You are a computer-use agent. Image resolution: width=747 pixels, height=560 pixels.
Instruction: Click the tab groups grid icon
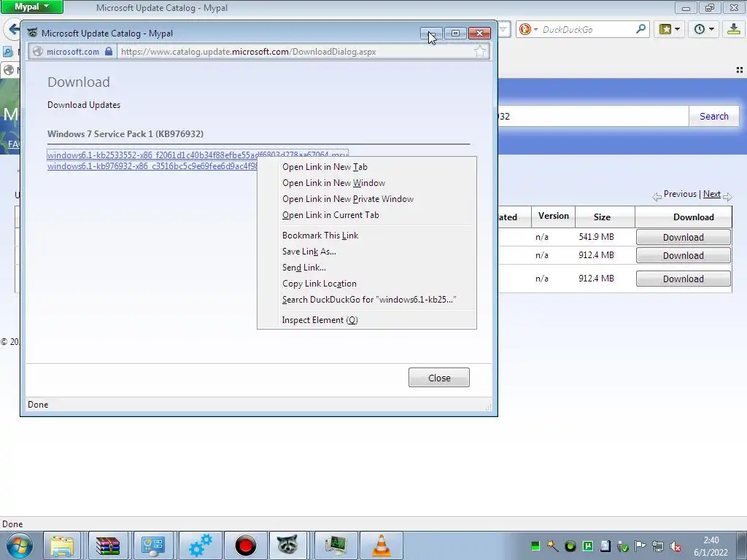click(x=740, y=70)
